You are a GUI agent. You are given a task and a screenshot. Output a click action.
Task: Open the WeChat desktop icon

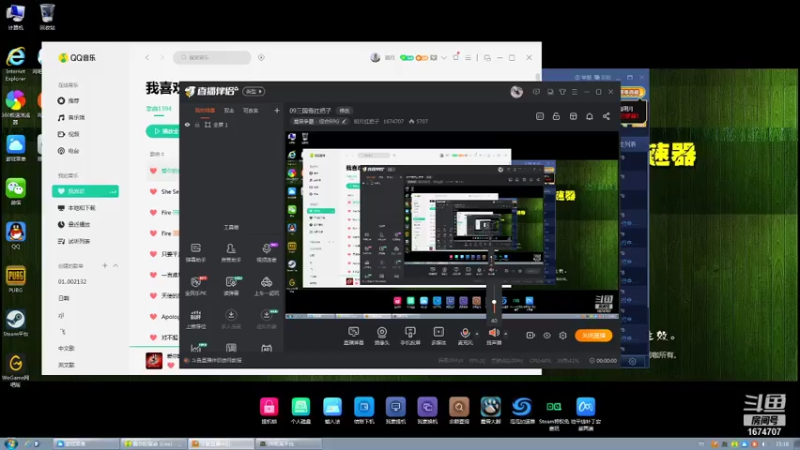[x=15, y=192]
